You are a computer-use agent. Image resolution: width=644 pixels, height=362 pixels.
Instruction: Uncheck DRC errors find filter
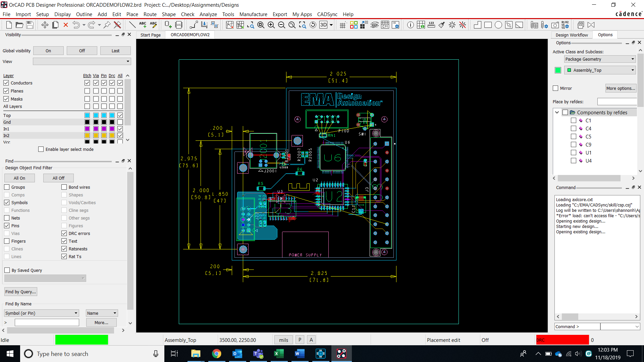tap(64, 233)
